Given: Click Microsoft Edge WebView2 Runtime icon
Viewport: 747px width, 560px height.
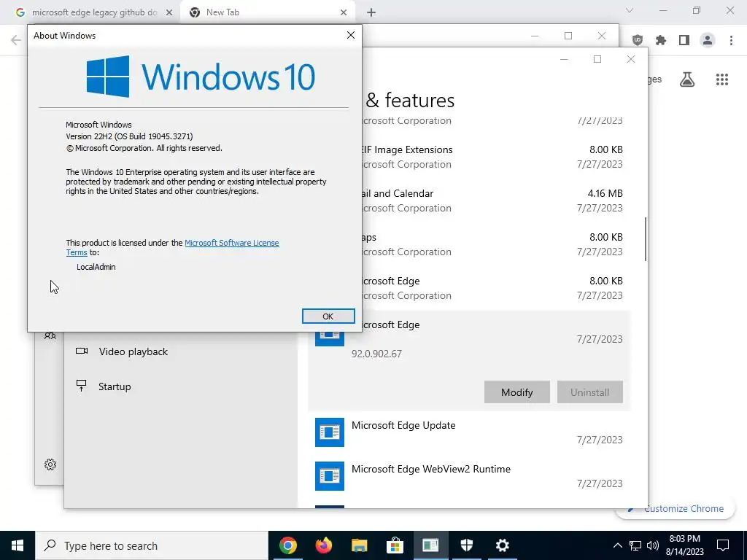Looking at the screenshot, I should coord(329,476).
